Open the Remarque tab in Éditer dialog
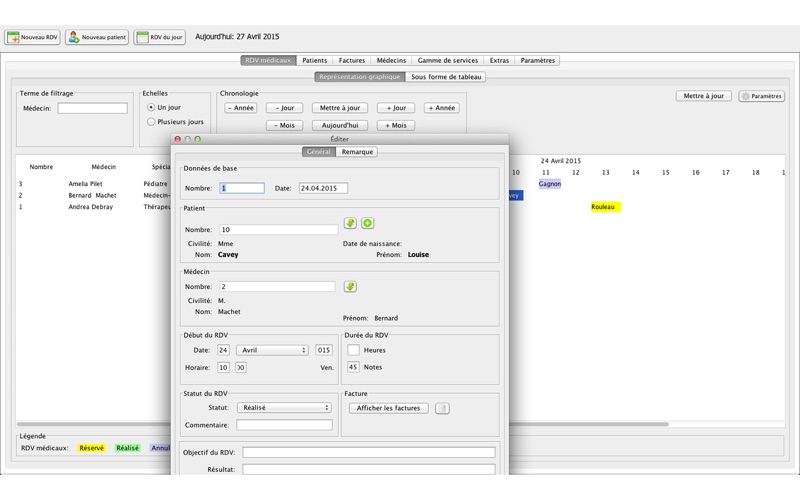This screenshot has height=500, width=800. (x=357, y=152)
